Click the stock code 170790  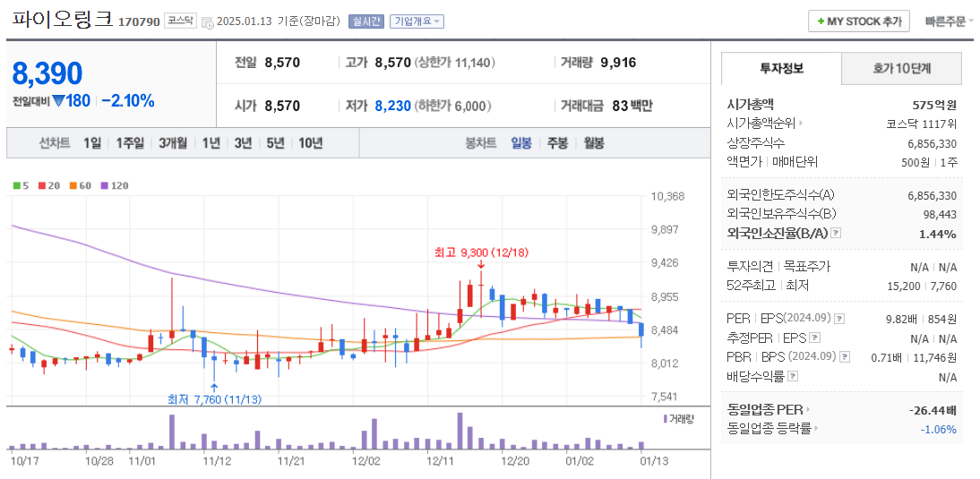[x=140, y=21]
